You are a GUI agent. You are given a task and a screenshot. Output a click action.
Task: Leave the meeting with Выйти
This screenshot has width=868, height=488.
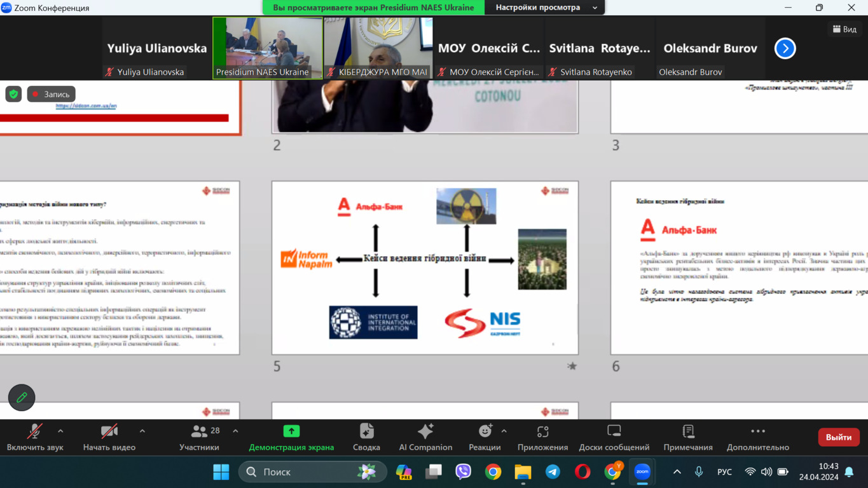(839, 437)
